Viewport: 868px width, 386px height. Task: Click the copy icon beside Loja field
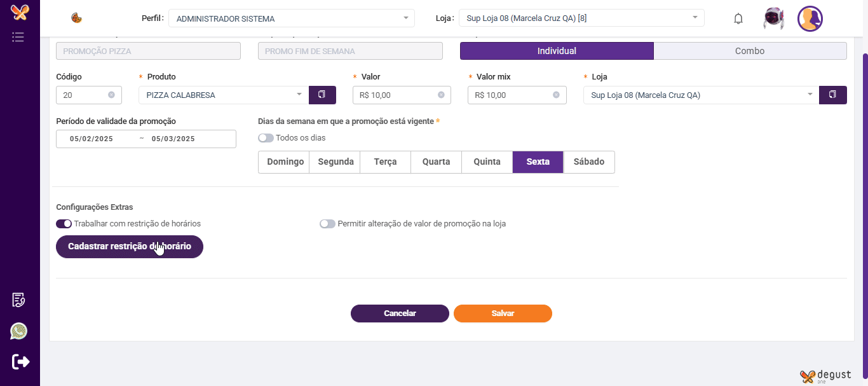click(x=833, y=95)
